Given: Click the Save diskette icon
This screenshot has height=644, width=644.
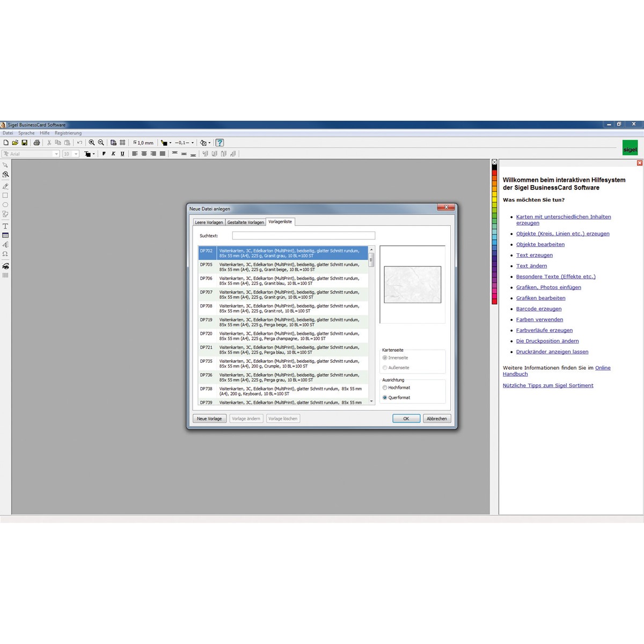Looking at the screenshot, I should [x=24, y=143].
